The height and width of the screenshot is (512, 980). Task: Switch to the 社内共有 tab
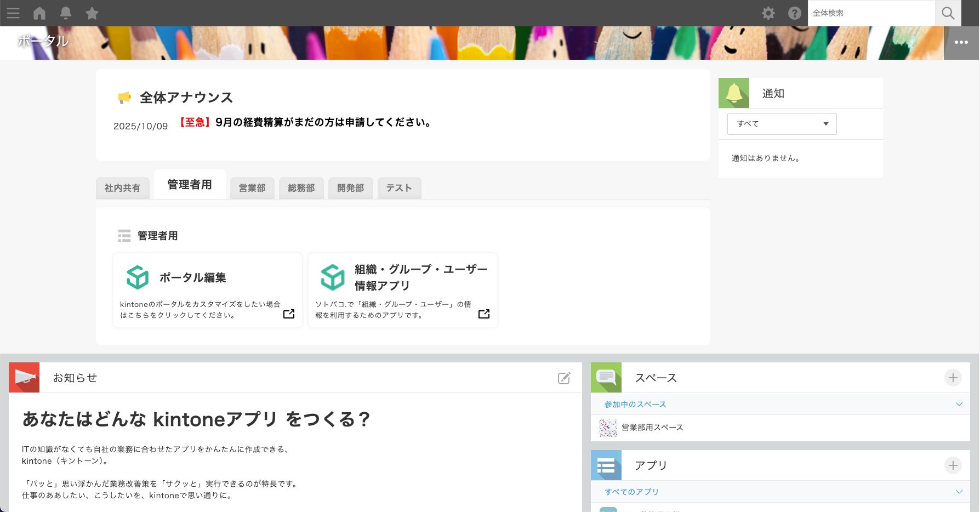pyautogui.click(x=123, y=188)
